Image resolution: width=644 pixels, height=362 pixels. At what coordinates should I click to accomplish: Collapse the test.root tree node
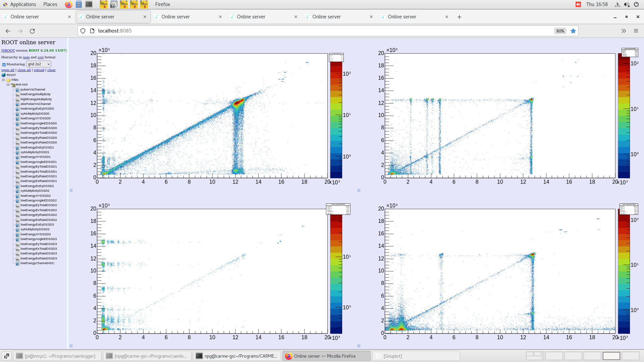tap(8, 84)
